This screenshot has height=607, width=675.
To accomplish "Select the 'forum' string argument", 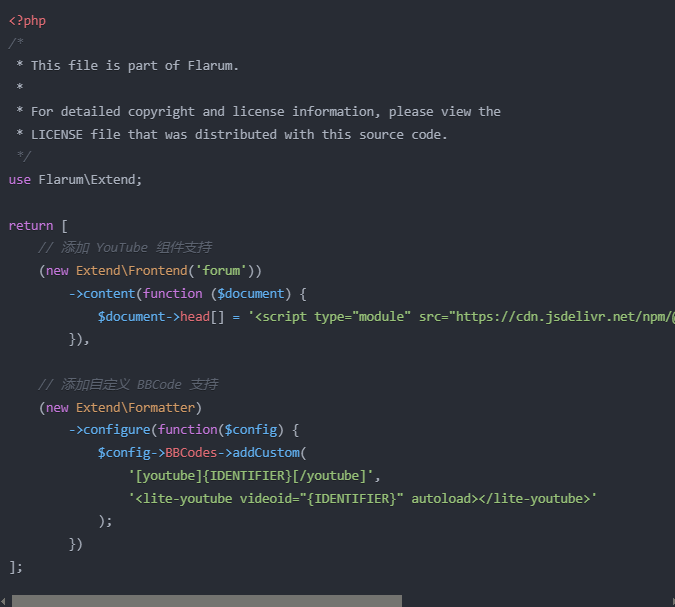I will (220, 270).
